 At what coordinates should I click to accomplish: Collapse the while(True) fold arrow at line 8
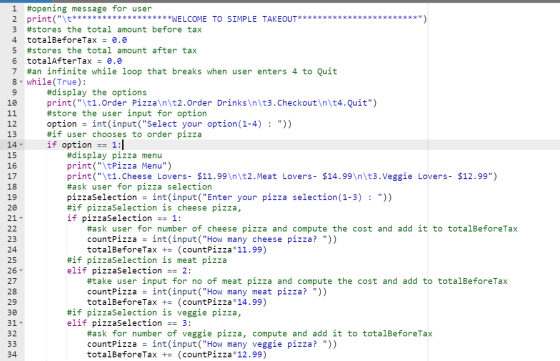click(x=21, y=82)
